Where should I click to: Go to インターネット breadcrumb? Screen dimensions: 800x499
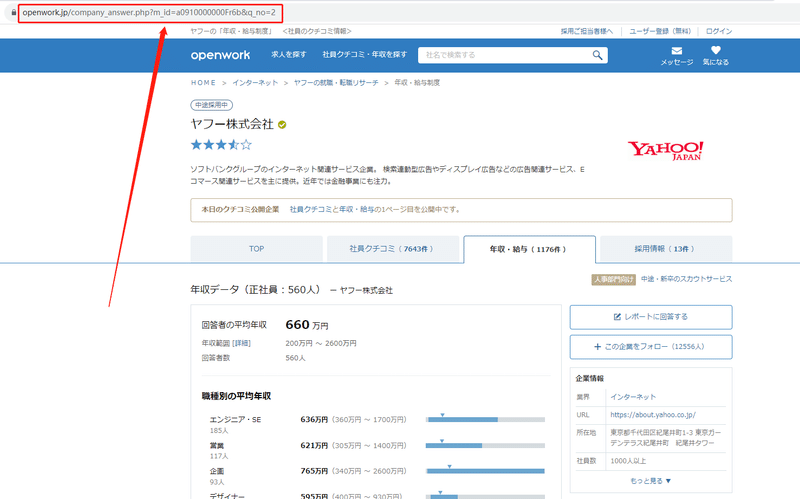[255, 83]
